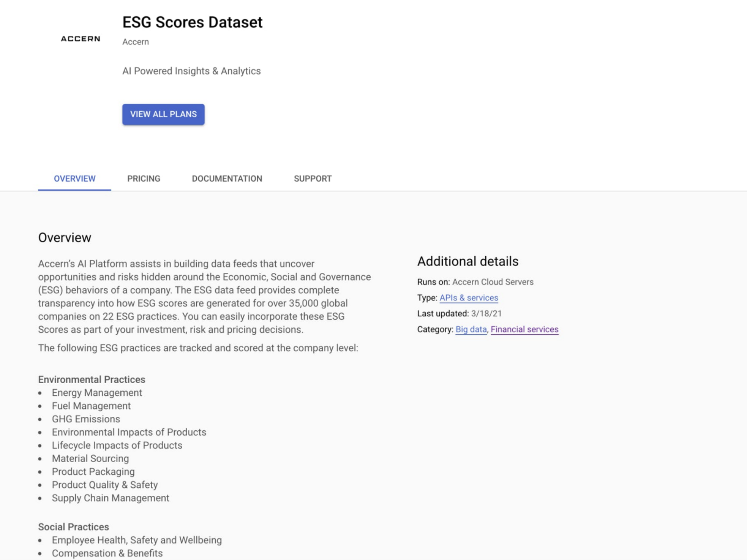Open the Pricing tab

point(144,179)
